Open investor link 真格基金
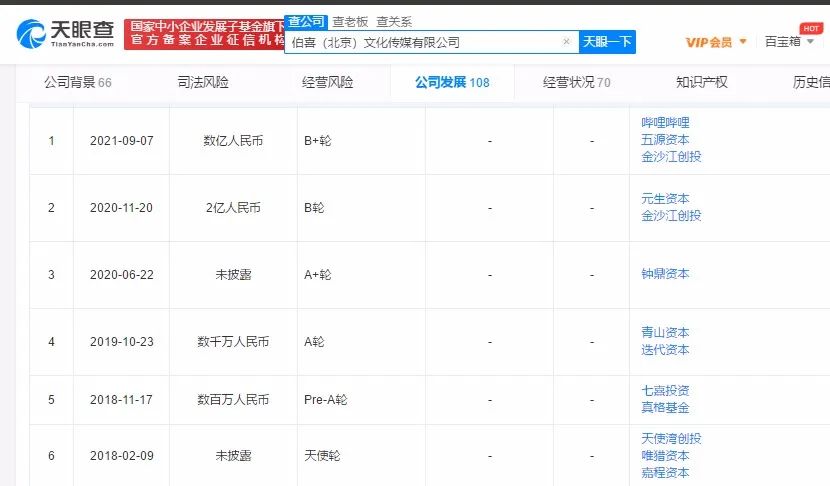The height and width of the screenshot is (486, 830). click(x=665, y=407)
